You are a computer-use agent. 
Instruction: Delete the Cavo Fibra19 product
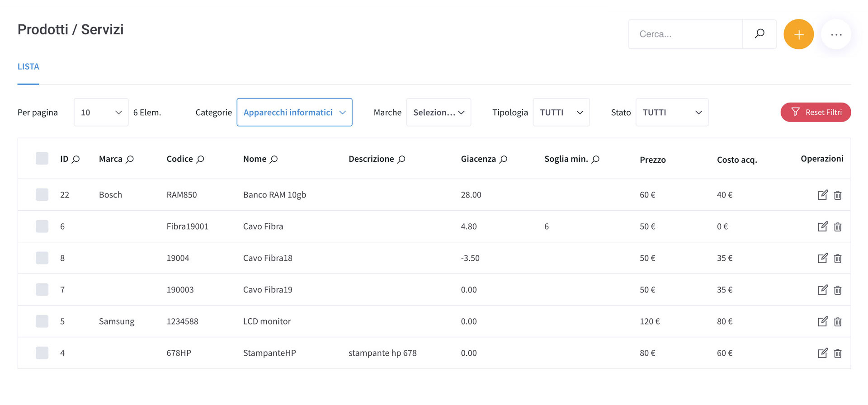coord(838,290)
